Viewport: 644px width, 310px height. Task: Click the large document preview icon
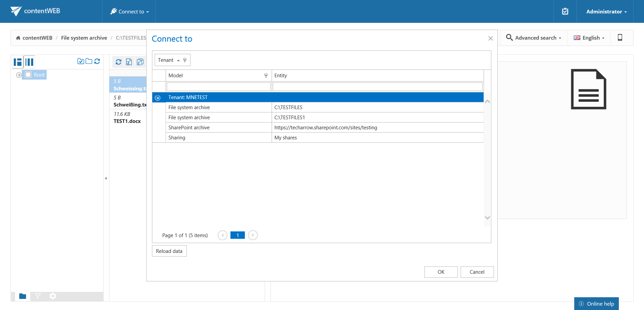click(589, 89)
